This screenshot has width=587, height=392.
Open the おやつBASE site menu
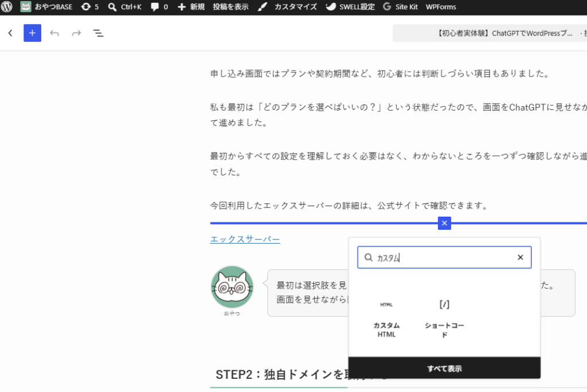[x=46, y=7]
